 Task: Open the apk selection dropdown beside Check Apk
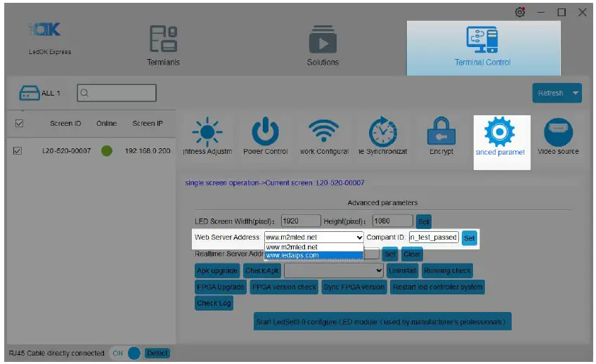pos(333,271)
